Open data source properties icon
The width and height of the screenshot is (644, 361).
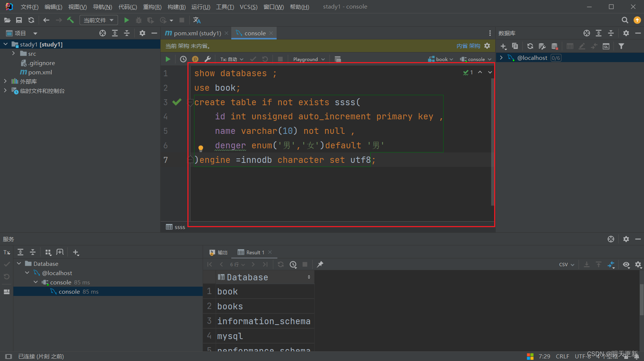click(542, 46)
